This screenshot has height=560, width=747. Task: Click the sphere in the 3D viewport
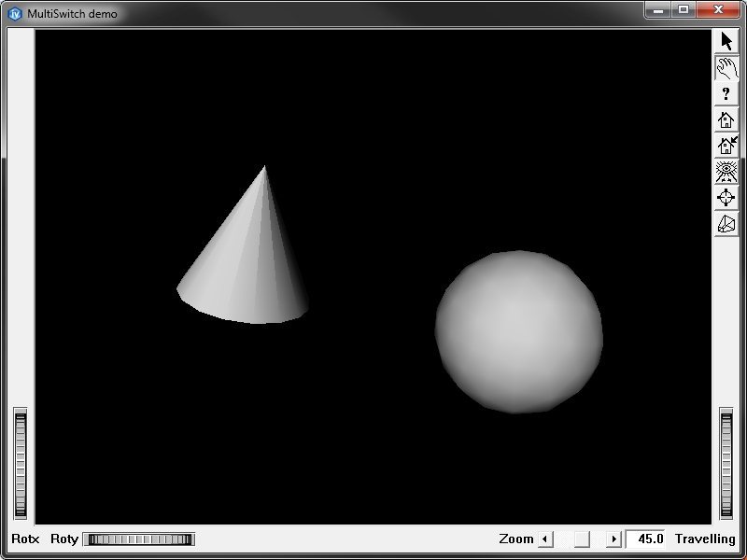(x=518, y=331)
